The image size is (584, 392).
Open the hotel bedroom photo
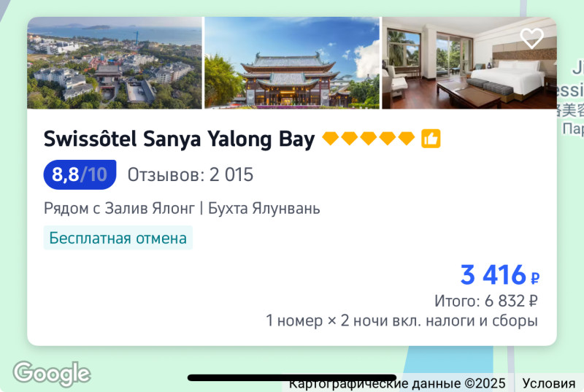coord(469,63)
